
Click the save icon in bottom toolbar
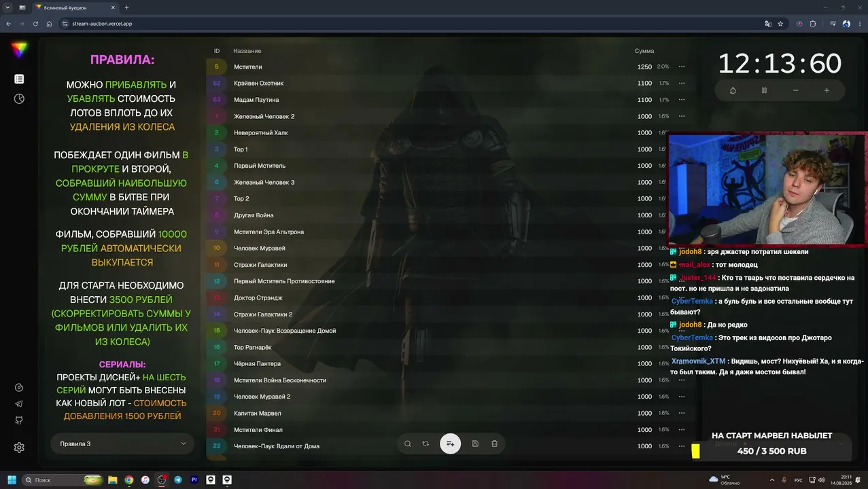(475, 443)
